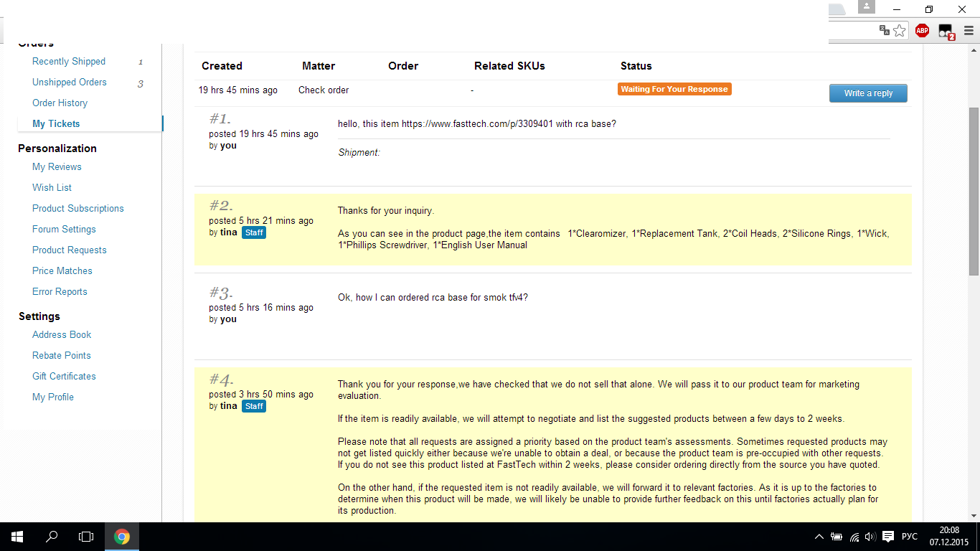Click the #1. post number

click(220, 119)
